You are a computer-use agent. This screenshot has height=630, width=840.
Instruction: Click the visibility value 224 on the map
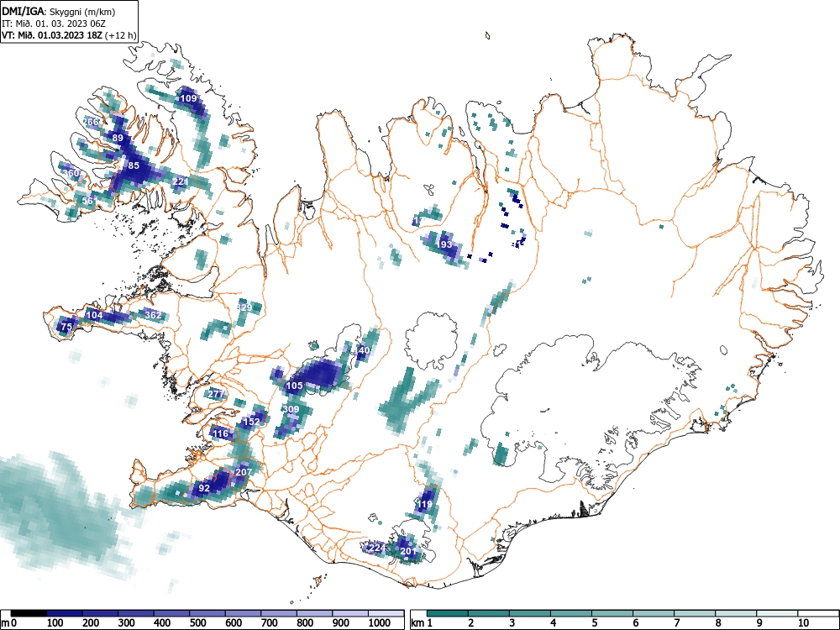(377, 548)
